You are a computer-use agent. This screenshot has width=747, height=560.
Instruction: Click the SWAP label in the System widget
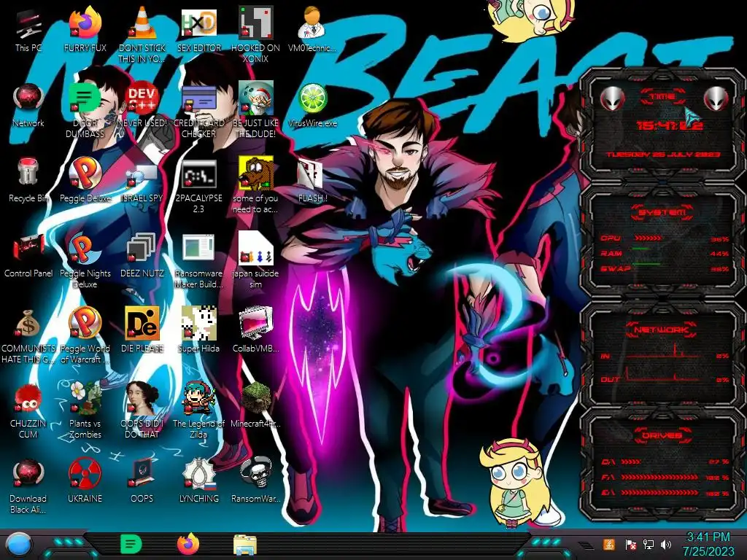[x=616, y=268]
